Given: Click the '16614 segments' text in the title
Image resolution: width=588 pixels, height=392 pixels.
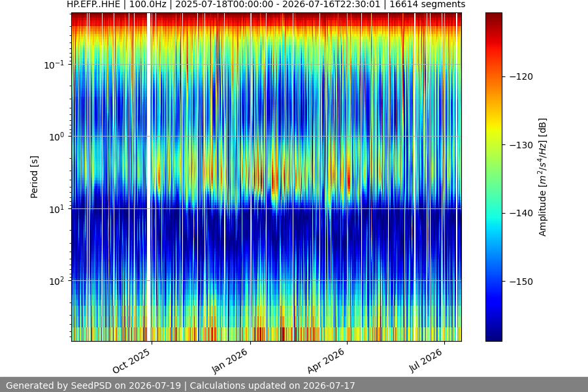Looking at the screenshot, I should point(427,5).
